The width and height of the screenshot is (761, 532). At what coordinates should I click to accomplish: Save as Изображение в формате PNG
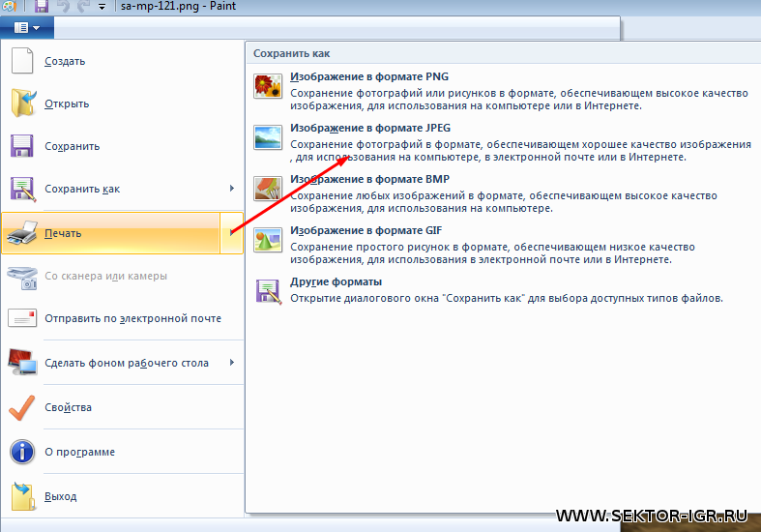pos(503,91)
